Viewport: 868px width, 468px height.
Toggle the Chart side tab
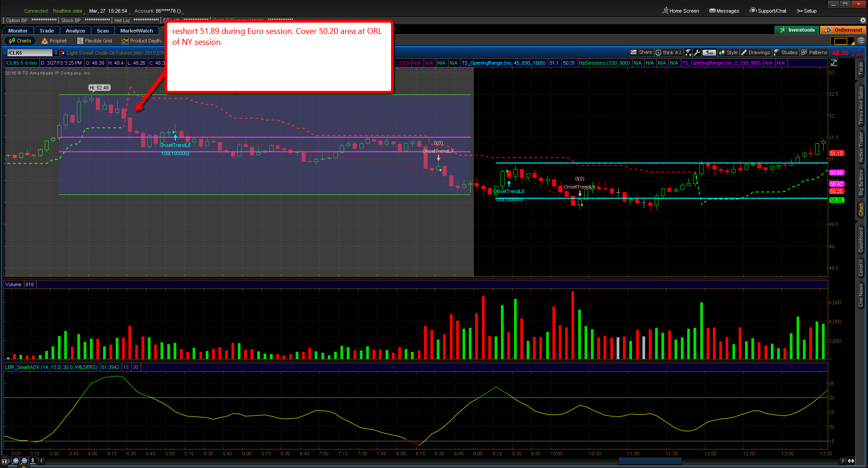pos(861,209)
